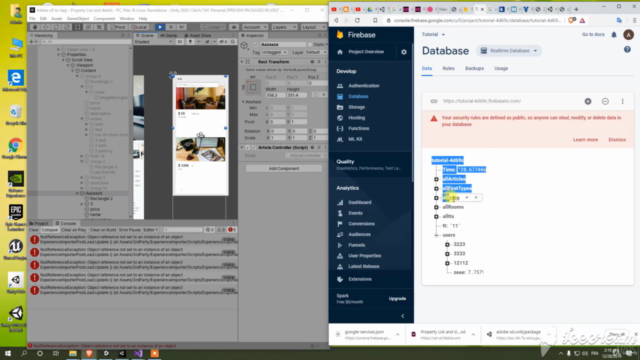The height and width of the screenshot is (360, 640).
Task: Click the Step button in Unity
Action: (x=182, y=27)
